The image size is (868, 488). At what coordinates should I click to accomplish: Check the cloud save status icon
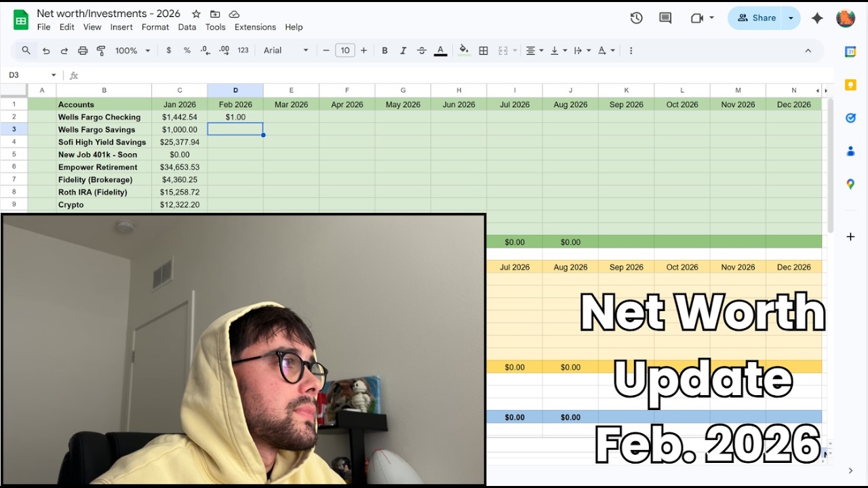tap(234, 14)
